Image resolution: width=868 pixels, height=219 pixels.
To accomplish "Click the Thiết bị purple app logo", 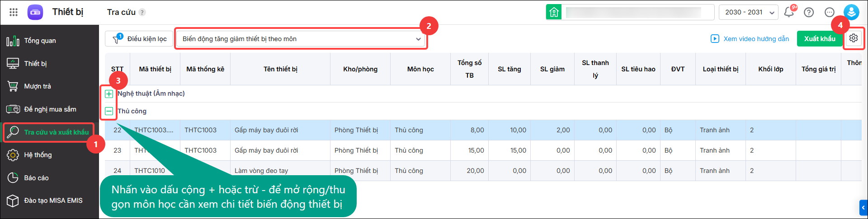I will [35, 12].
